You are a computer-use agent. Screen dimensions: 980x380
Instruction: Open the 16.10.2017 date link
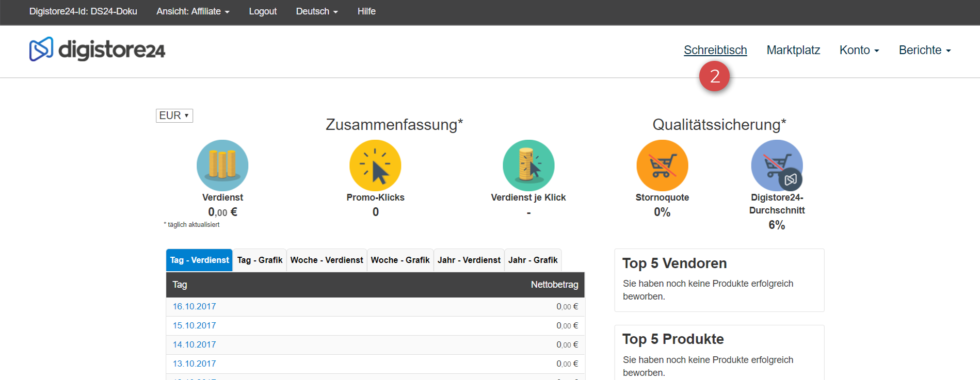pos(194,306)
